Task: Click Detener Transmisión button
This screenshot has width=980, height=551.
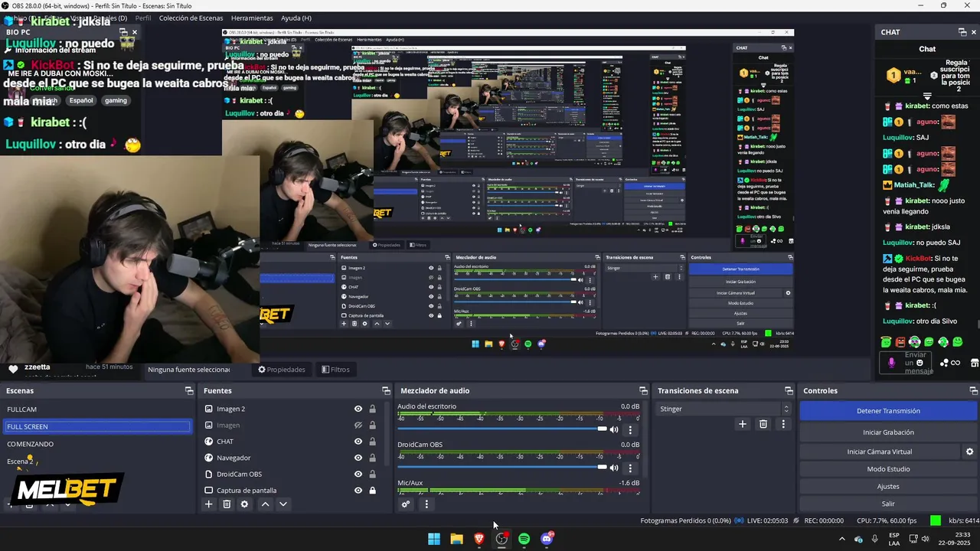Action: pyautogui.click(x=888, y=411)
